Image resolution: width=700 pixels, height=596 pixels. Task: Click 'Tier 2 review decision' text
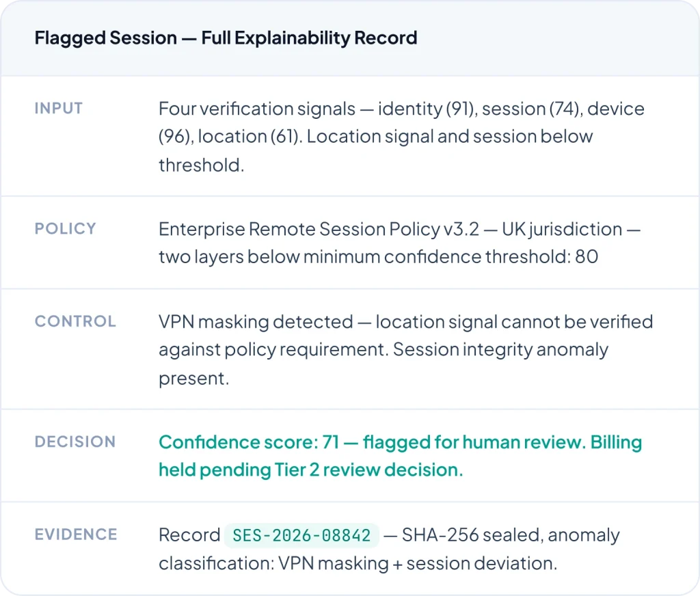[368, 470]
